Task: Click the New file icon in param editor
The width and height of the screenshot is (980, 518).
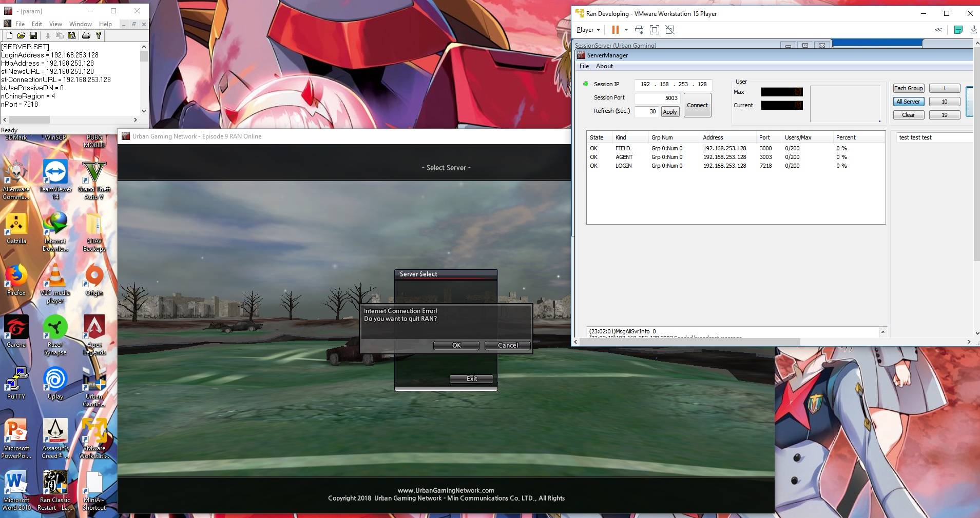Action: pyautogui.click(x=9, y=35)
